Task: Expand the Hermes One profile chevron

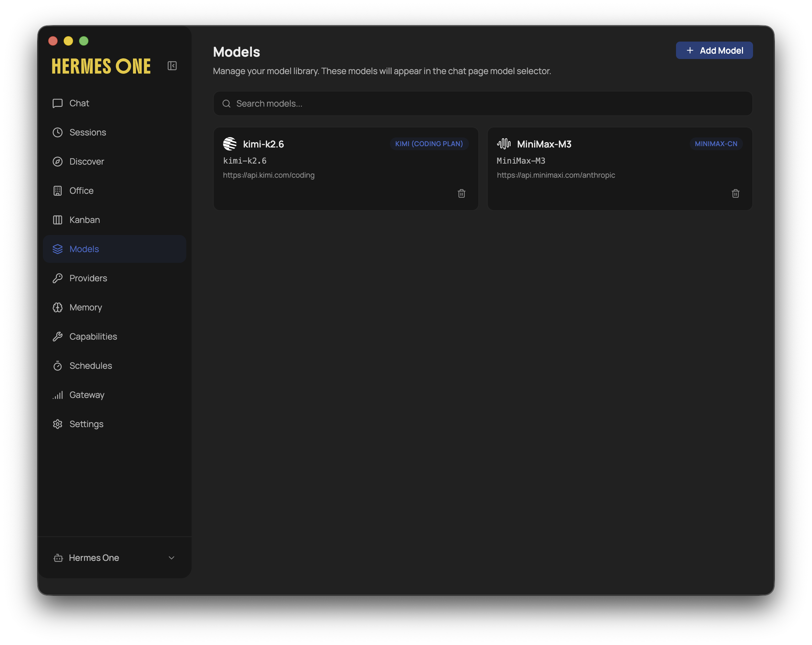Action: pyautogui.click(x=172, y=558)
